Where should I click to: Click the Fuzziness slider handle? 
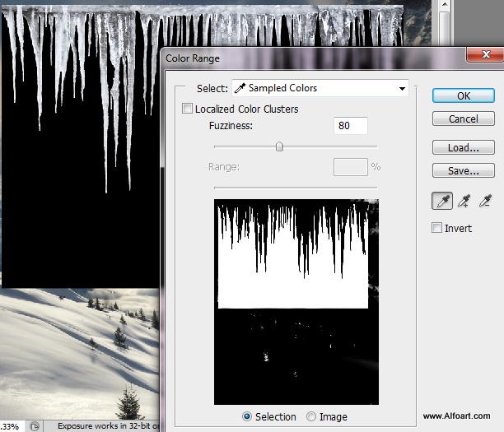tap(279, 146)
